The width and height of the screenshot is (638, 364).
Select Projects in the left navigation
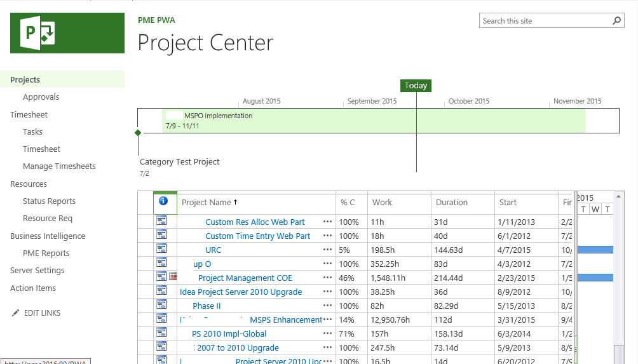pos(25,79)
